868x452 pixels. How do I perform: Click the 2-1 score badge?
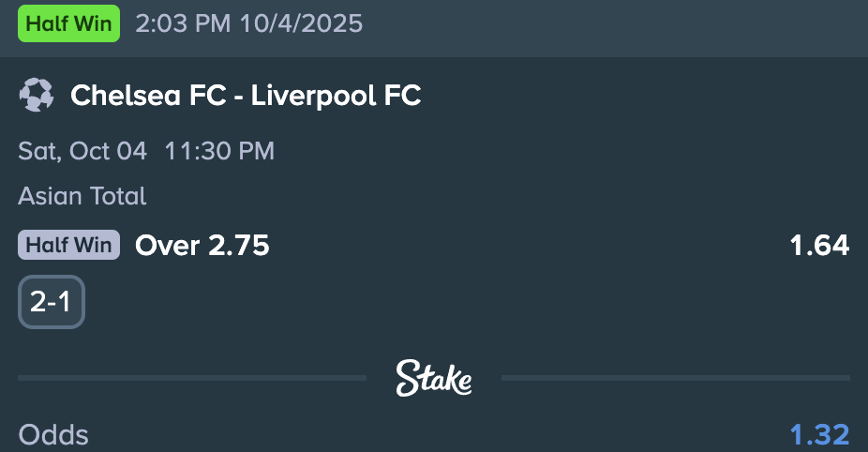tap(52, 302)
